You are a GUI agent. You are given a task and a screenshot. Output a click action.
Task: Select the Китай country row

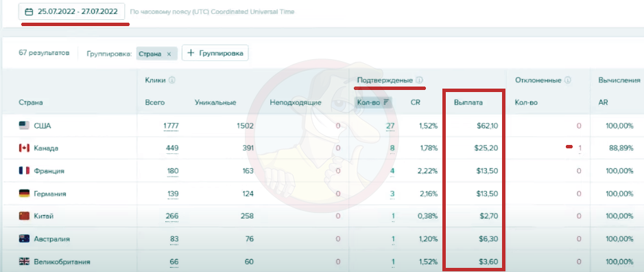point(322,216)
